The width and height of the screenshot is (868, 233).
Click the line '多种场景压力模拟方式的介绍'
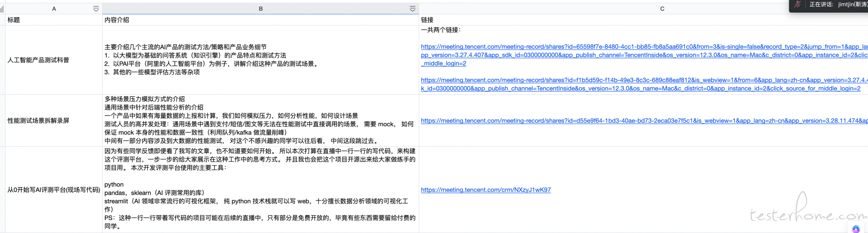(145, 99)
